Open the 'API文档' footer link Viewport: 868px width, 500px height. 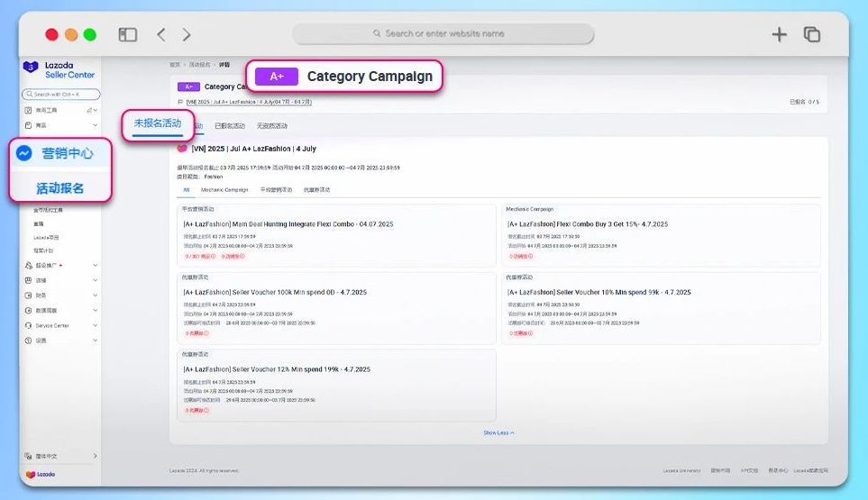click(x=749, y=470)
